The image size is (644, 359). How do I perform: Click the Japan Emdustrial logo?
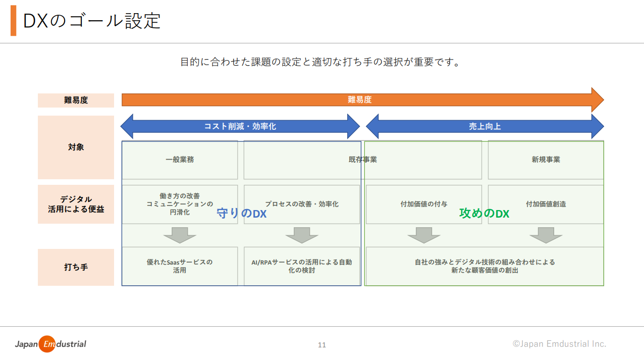(50, 344)
